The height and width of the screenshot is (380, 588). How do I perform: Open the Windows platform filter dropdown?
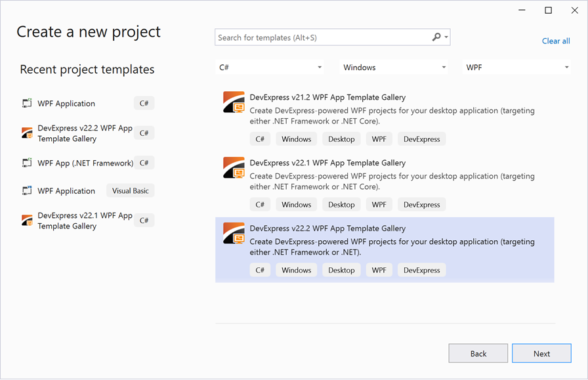coord(393,67)
